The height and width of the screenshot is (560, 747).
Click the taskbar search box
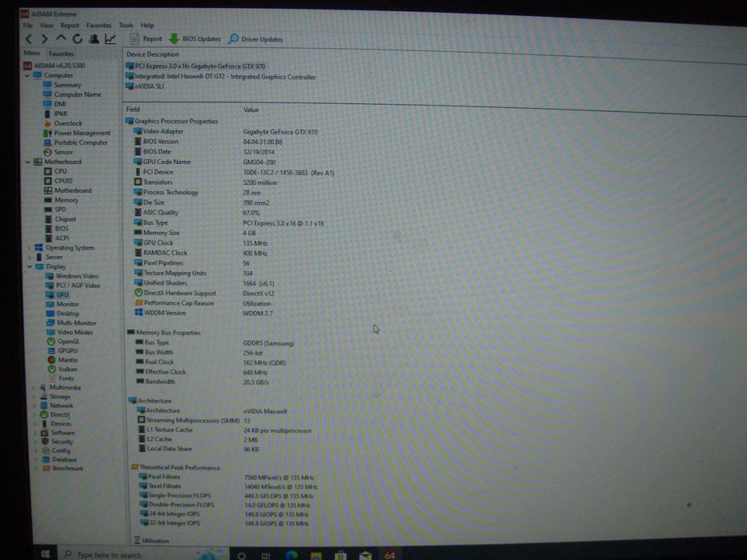(143, 554)
